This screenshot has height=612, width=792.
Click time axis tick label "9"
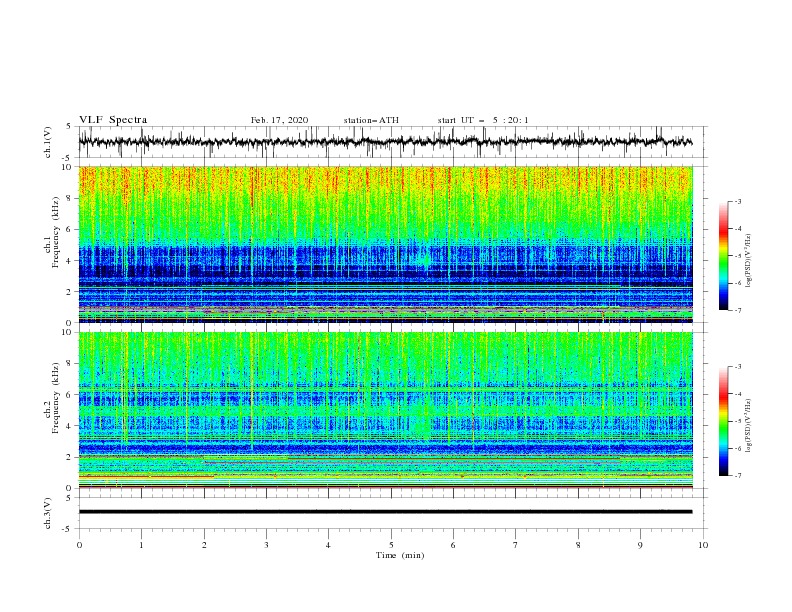click(x=640, y=545)
